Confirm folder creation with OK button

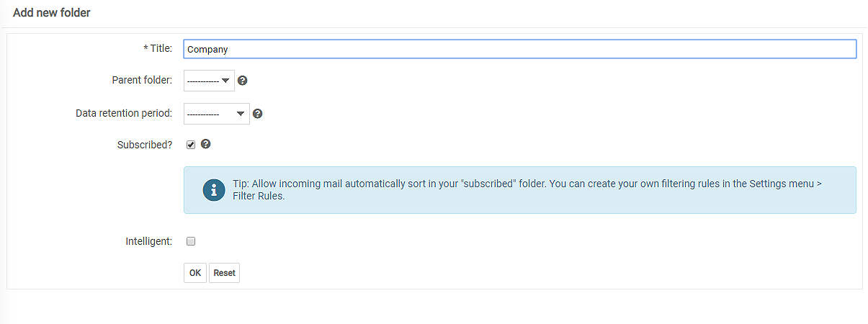coord(195,273)
